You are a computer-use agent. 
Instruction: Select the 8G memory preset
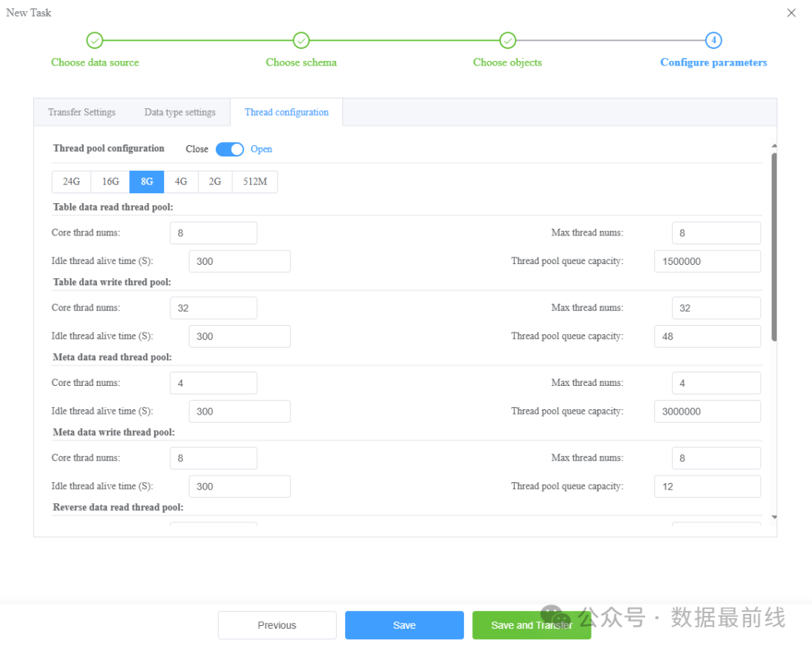(x=147, y=182)
